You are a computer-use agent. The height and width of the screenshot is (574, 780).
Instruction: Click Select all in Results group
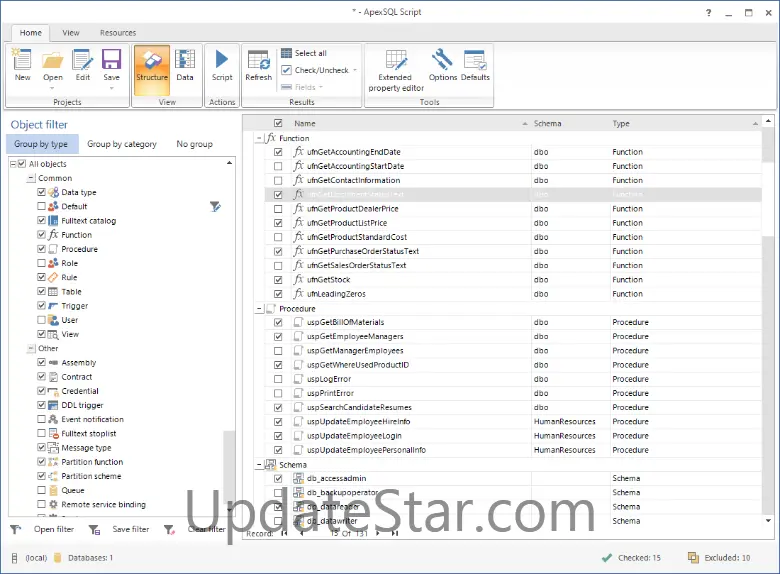(304, 53)
